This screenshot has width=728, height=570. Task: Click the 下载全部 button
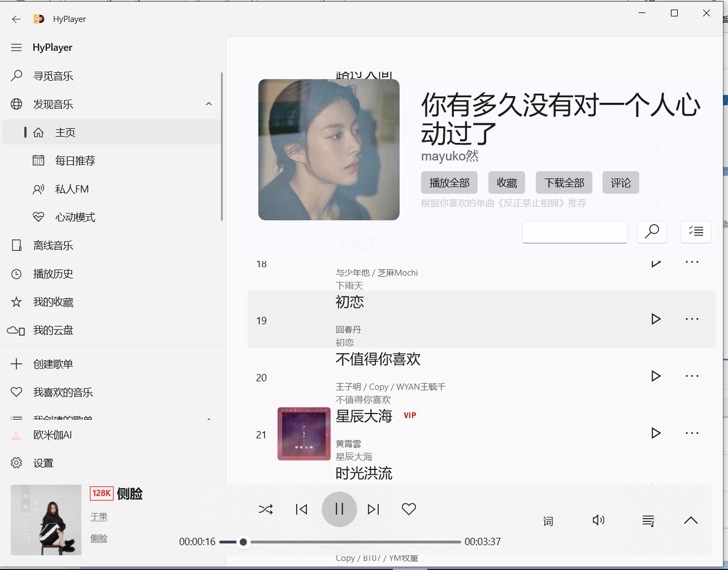[x=564, y=182]
